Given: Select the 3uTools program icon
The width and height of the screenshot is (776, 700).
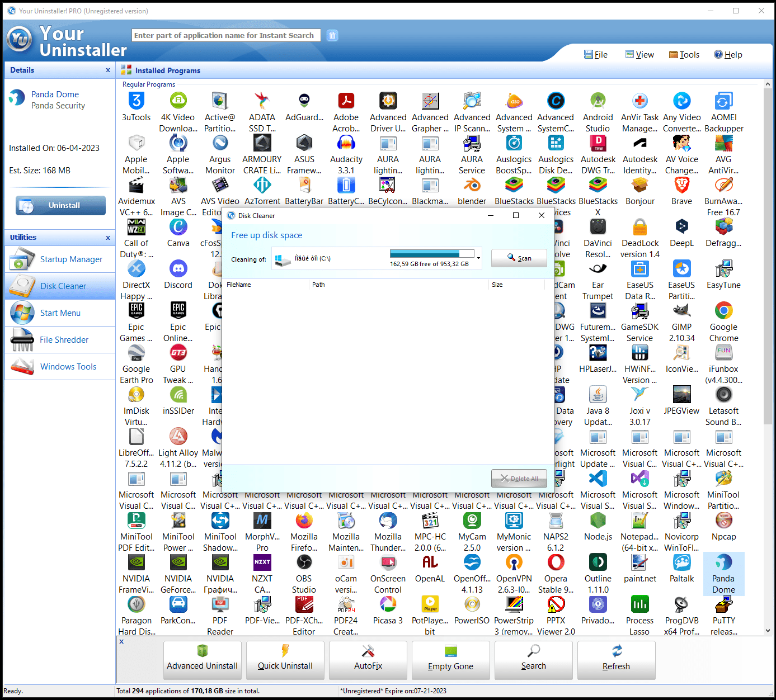Looking at the screenshot, I should (137, 101).
